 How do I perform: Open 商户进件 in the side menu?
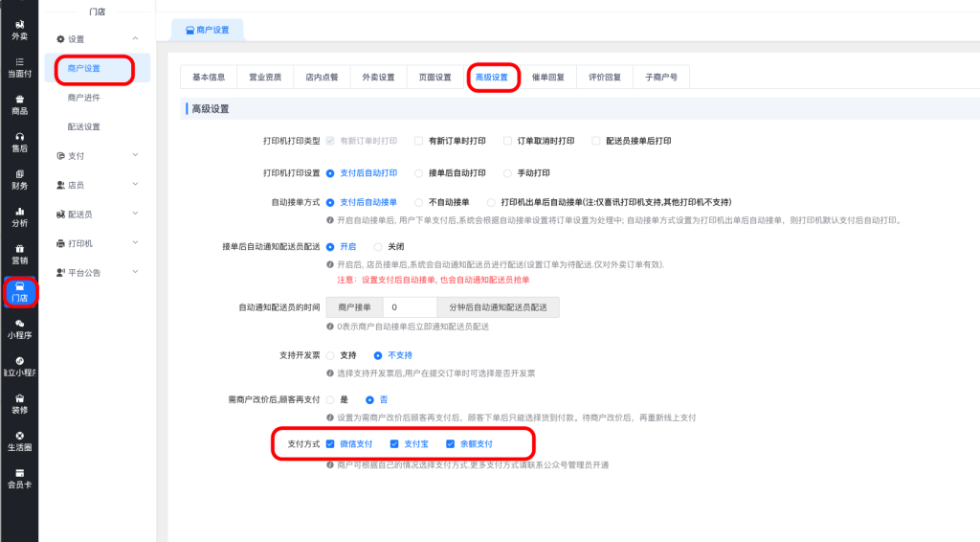pyautogui.click(x=84, y=98)
